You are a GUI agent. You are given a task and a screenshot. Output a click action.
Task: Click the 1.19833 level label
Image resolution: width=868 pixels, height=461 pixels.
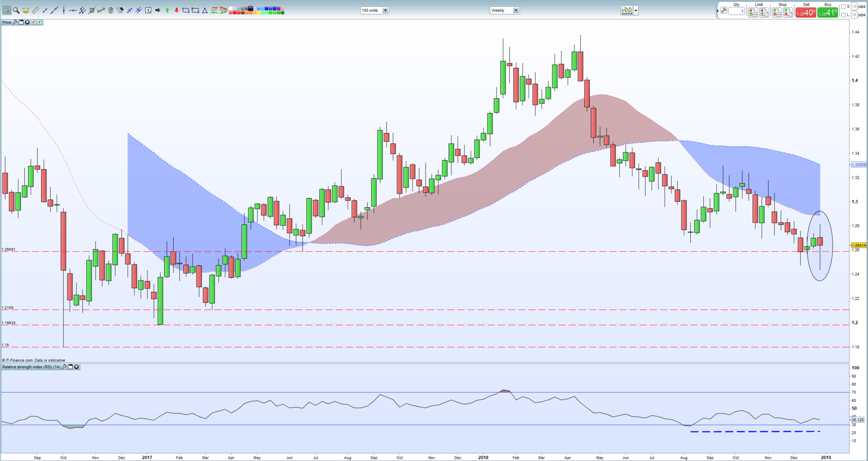8,323
